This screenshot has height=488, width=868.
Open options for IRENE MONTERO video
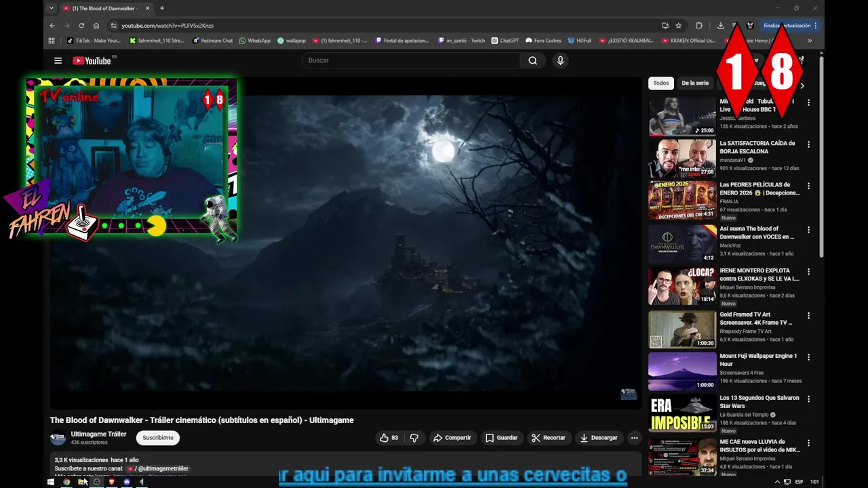click(x=808, y=272)
